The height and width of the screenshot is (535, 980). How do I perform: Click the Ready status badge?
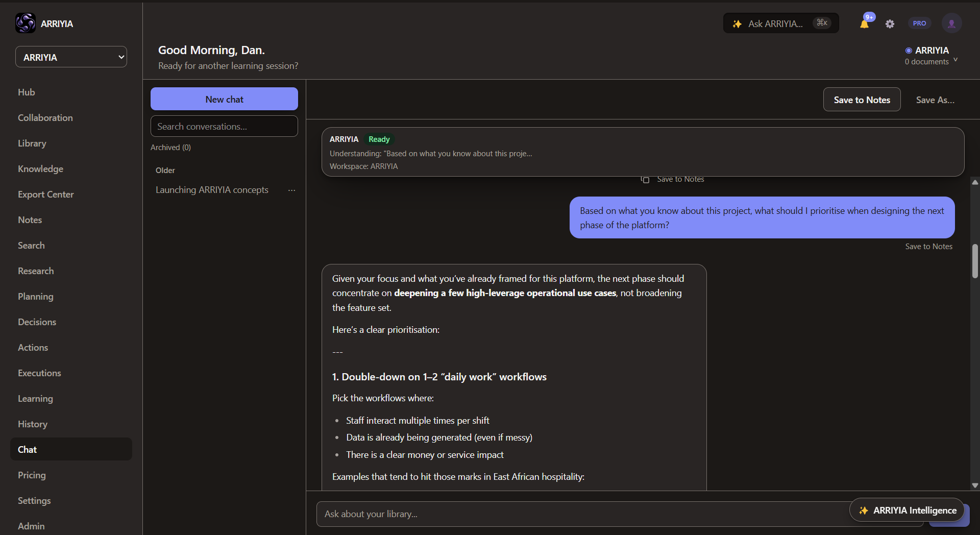coord(379,139)
